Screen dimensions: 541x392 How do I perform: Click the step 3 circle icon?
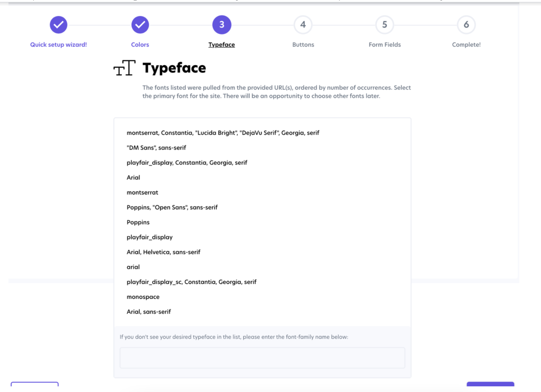pos(222,25)
